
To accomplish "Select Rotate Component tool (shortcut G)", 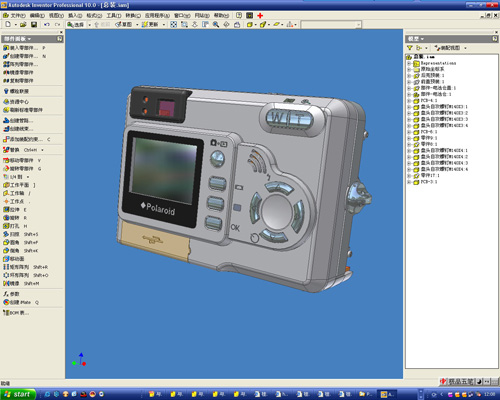I will coord(22,169).
